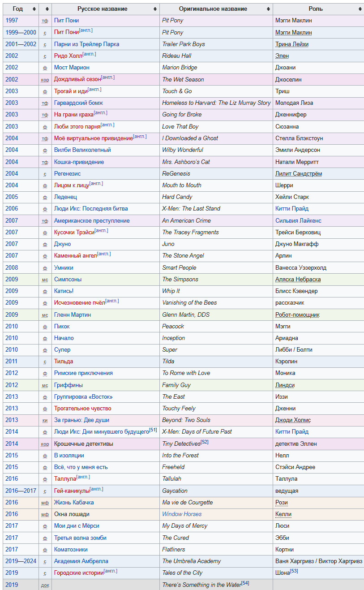Open Академия Амбрелла link
Viewport: 364px width, 590px height.
(81, 561)
